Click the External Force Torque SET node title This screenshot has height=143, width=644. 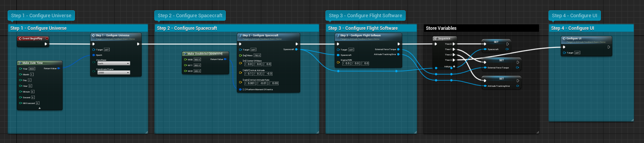(501, 60)
